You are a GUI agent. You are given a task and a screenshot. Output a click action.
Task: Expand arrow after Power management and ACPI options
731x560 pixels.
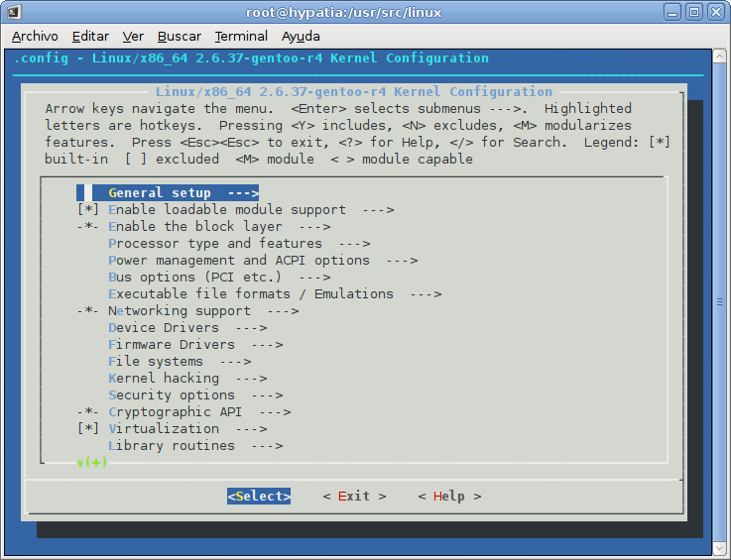(x=402, y=261)
